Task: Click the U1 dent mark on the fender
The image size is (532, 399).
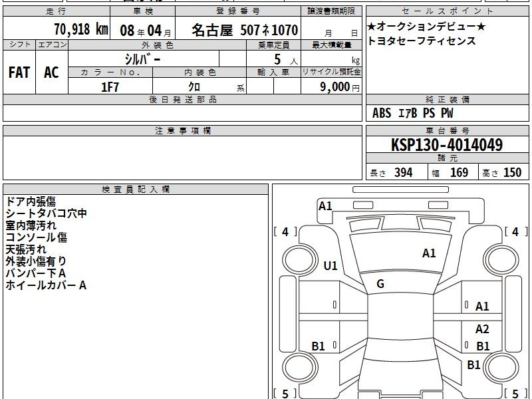Action: coord(331,265)
